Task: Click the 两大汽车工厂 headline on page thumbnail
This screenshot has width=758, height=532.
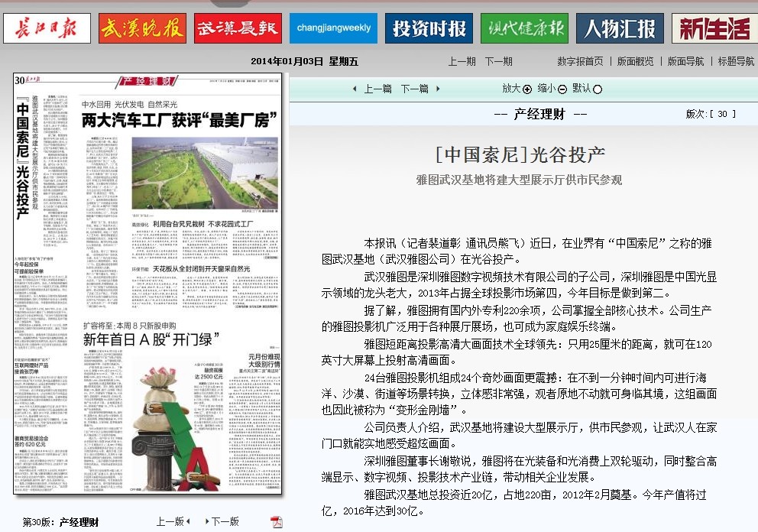Action: (x=179, y=119)
